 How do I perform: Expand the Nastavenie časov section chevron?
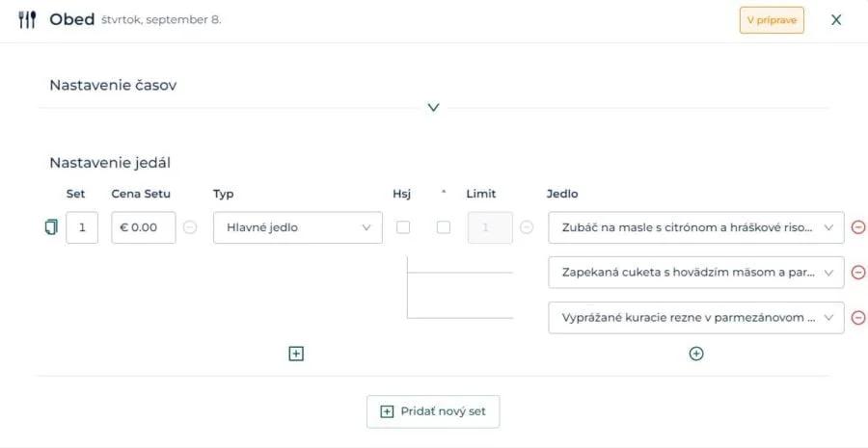tap(433, 107)
